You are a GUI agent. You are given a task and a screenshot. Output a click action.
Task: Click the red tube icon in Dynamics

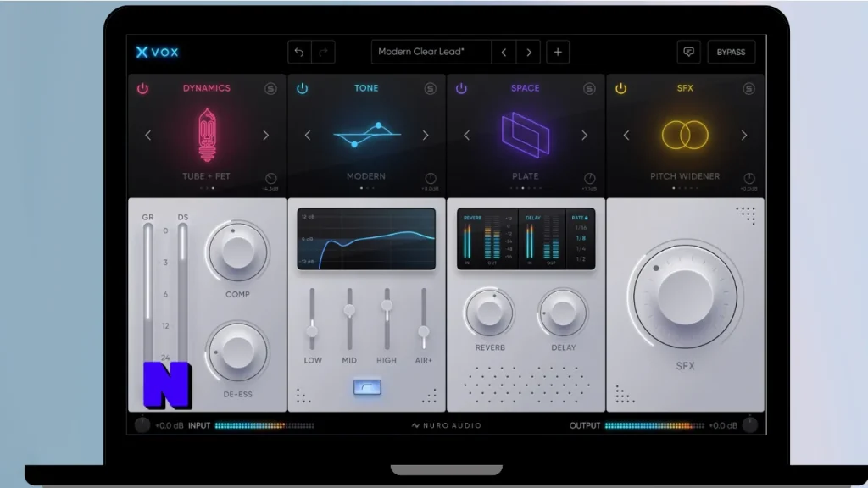pyautogui.click(x=207, y=135)
